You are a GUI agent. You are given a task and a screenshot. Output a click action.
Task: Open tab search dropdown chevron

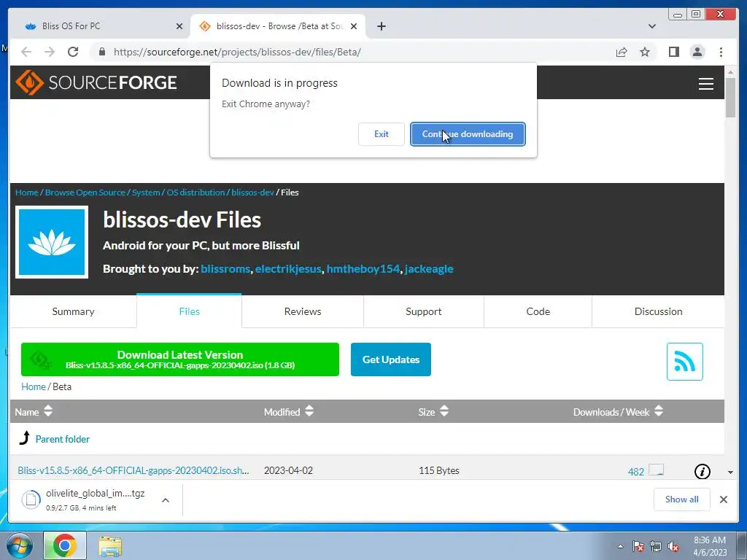(x=651, y=26)
